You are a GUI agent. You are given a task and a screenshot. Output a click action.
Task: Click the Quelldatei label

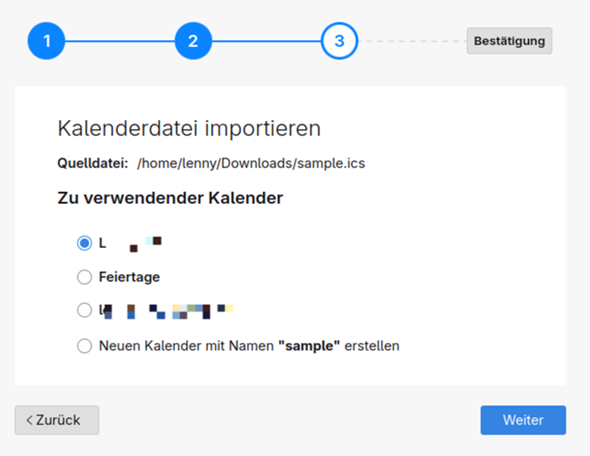click(x=93, y=163)
